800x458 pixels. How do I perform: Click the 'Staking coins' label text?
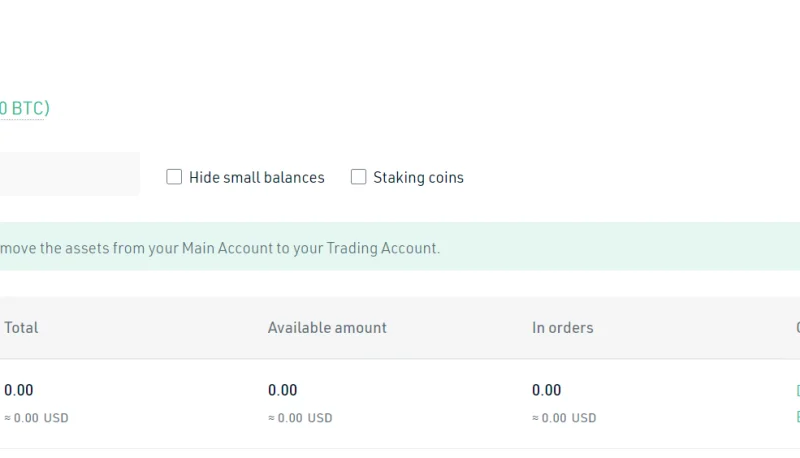click(x=418, y=177)
